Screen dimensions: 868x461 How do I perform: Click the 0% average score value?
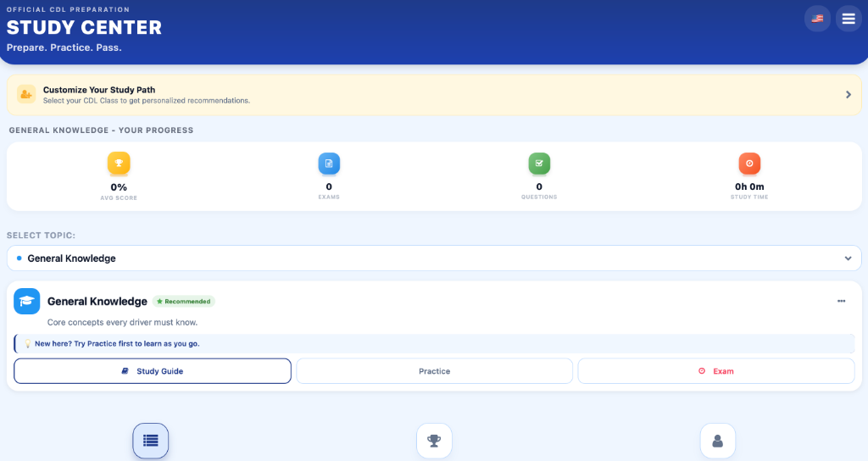[119, 187]
